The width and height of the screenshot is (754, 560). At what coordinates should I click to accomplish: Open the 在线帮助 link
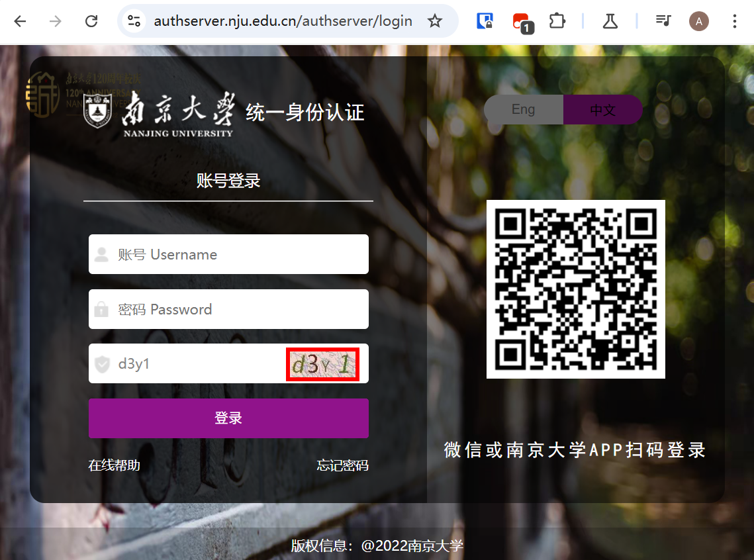(114, 465)
